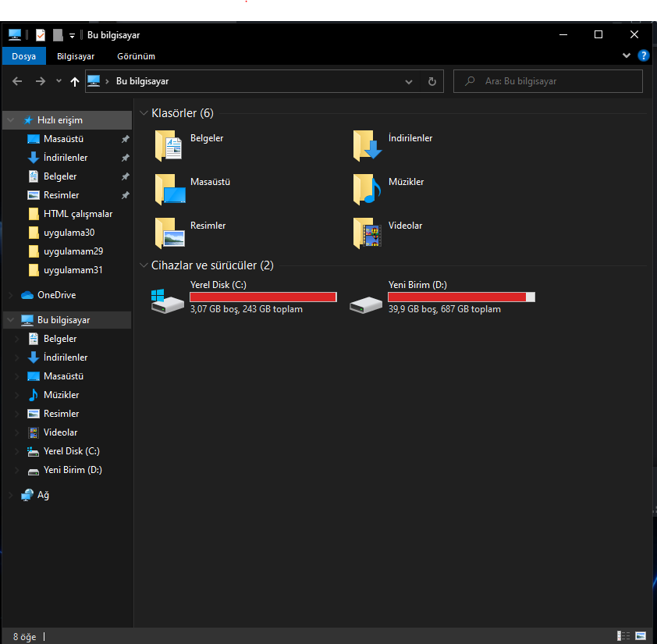Image resolution: width=657 pixels, height=644 pixels.
Task: Open İndirilenler under Bu bilgisayar in sidebar
Action: pos(66,358)
